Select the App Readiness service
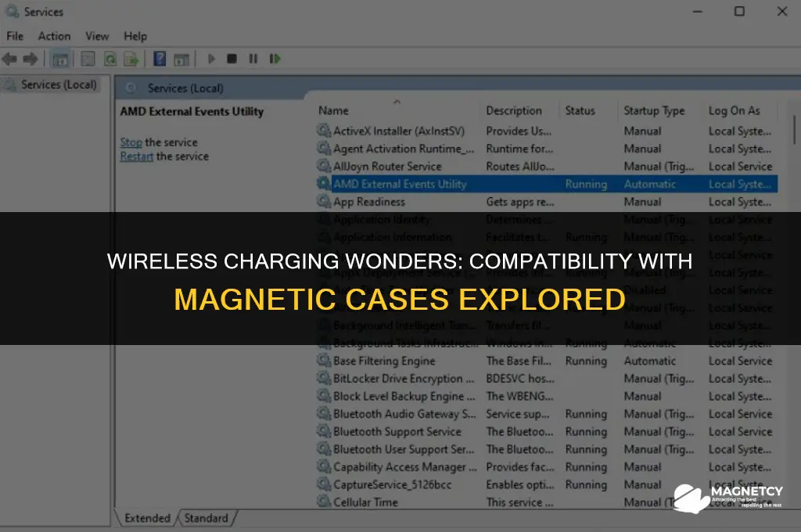801x532 pixels. 547,202
